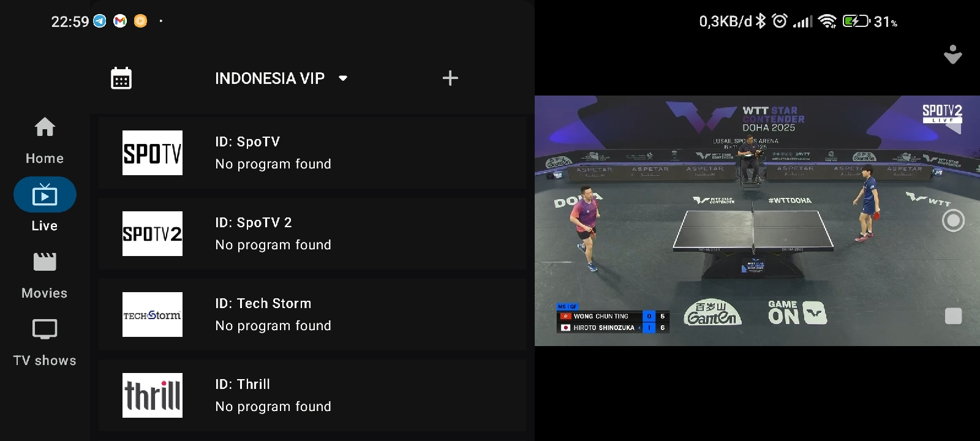This screenshot has height=441, width=980.
Task: Select the ID: SpoTV channel
Action: point(312,153)
